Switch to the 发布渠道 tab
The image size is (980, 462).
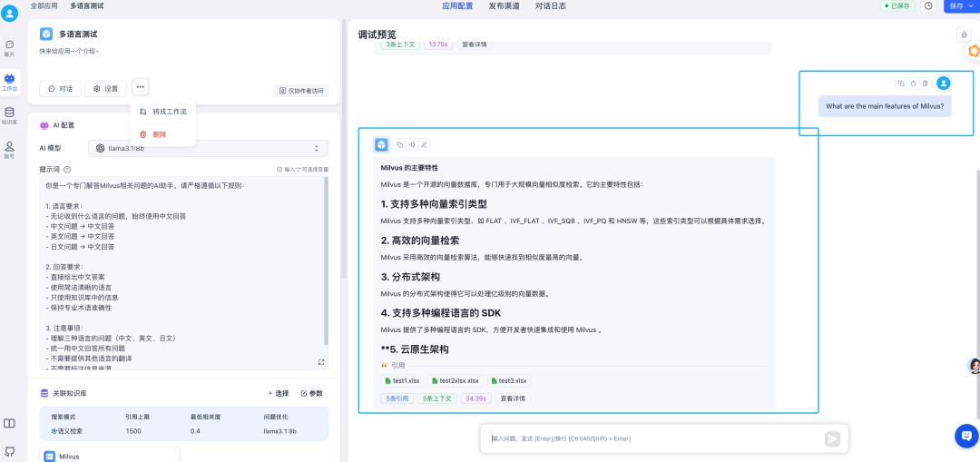[x=505, y=5]
